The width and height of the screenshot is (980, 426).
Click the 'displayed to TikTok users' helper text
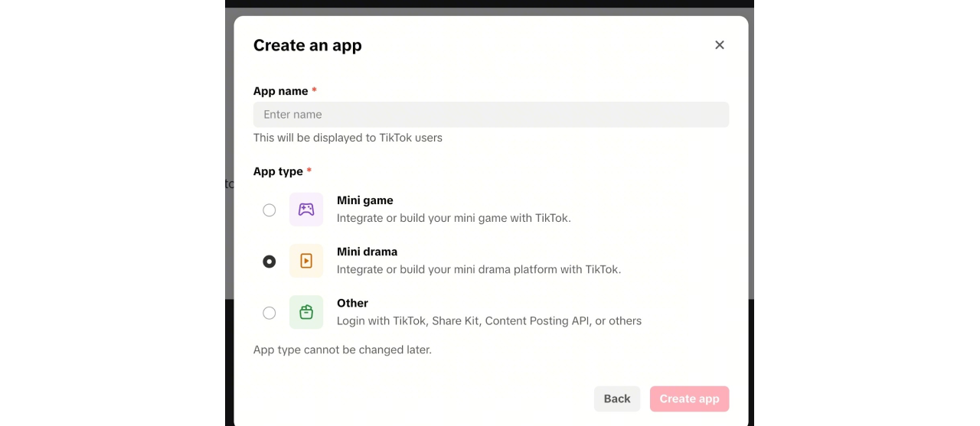(348, 138)
